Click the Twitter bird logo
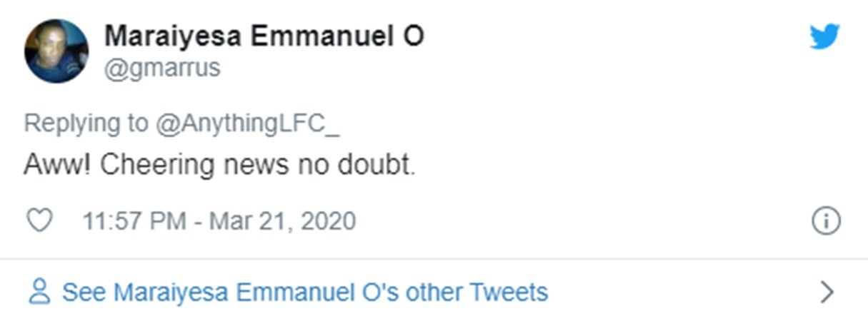The height and width of the screenshot is (321, 868). [x=825, y=37]
